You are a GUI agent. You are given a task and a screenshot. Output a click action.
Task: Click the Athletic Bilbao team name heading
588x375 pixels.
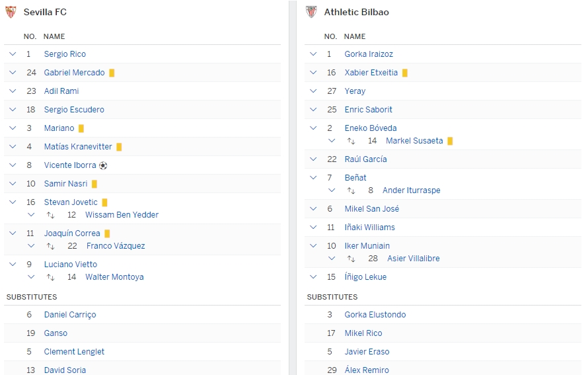pos(356,12)
